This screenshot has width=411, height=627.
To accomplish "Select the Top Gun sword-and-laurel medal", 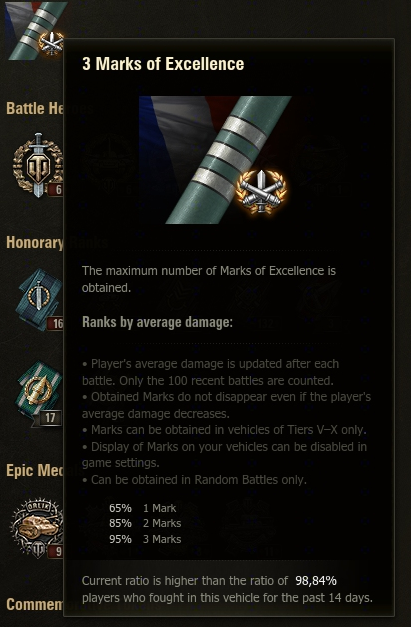I will [x=38, y=165].
